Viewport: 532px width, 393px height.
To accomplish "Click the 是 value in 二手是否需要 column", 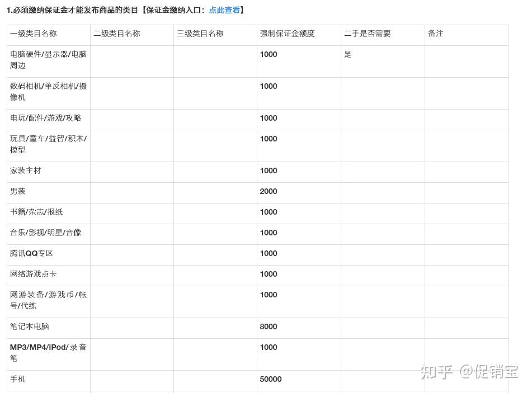I will pos(348,54).
